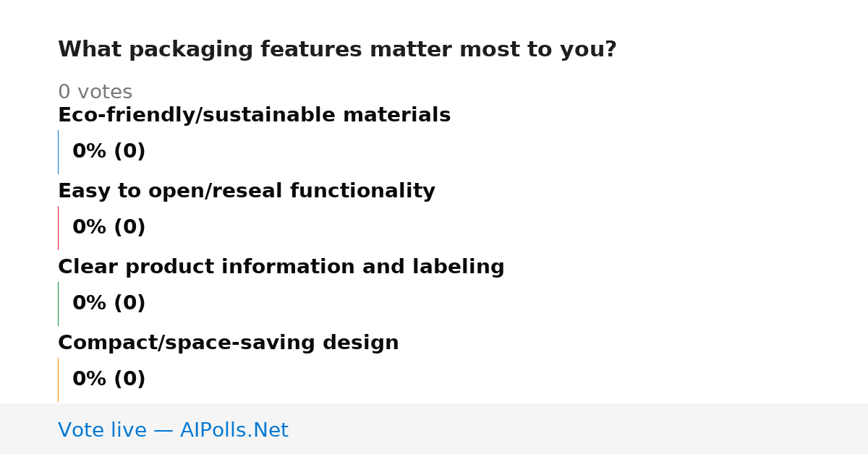868x454 pixels.
Task: Select the Clear product information and labeling option
Action: tap(281, 267)
